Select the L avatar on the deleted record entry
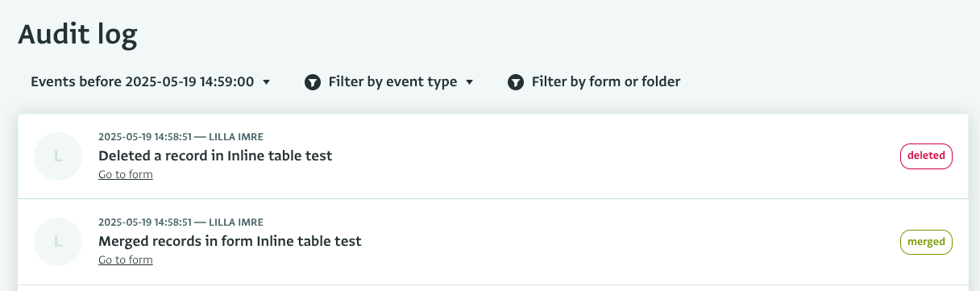The width and height of the screenshot is (980, 291). point(58,156)
